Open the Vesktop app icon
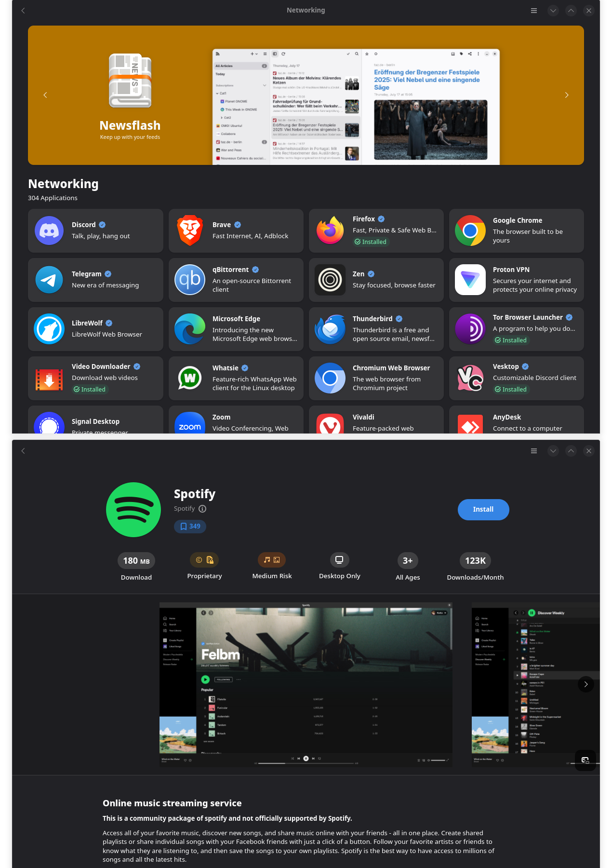The height and width of the screenshot is (868, 612). click(x=470, y=378)
